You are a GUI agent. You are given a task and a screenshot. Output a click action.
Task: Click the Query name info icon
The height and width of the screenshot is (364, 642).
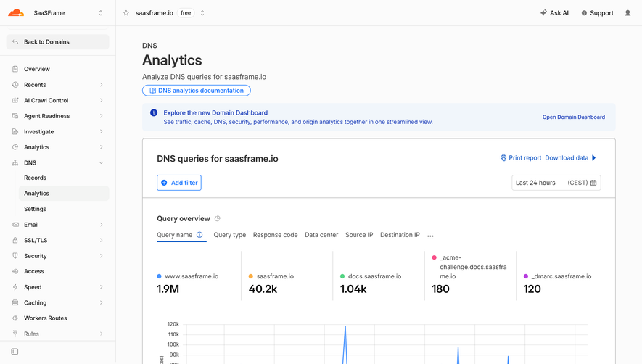pos(199,235)
